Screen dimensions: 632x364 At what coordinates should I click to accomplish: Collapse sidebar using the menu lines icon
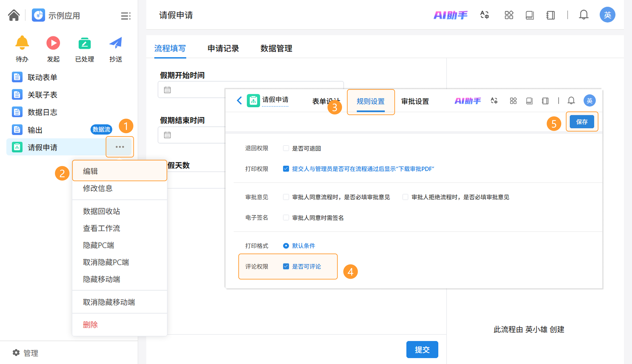[126, 16]
